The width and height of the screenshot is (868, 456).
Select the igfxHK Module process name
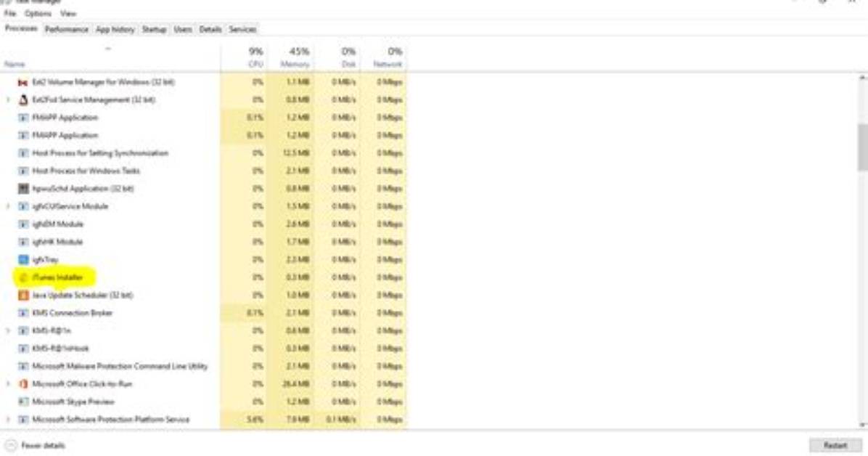point(57,242)
